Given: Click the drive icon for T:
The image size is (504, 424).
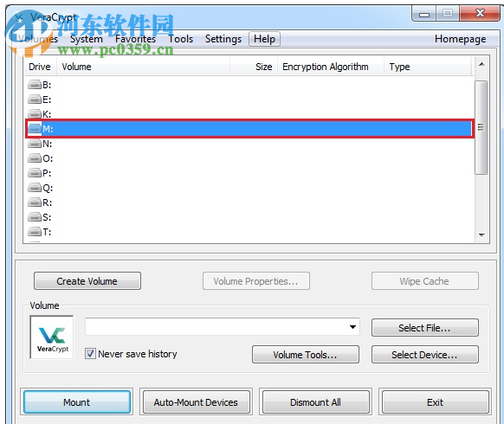Looking at the screenshot, I should tap(35, 232).
